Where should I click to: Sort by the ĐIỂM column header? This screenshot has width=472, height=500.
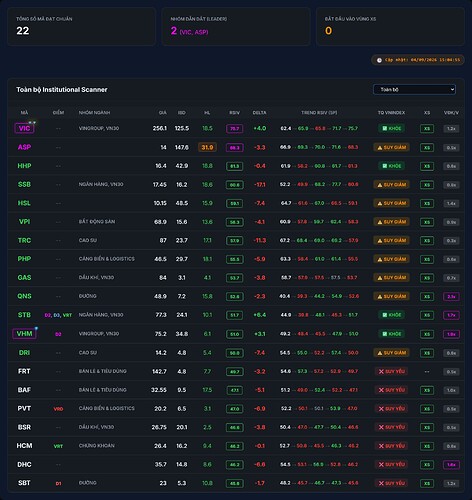pyautogui.click(x=58, y=113)
